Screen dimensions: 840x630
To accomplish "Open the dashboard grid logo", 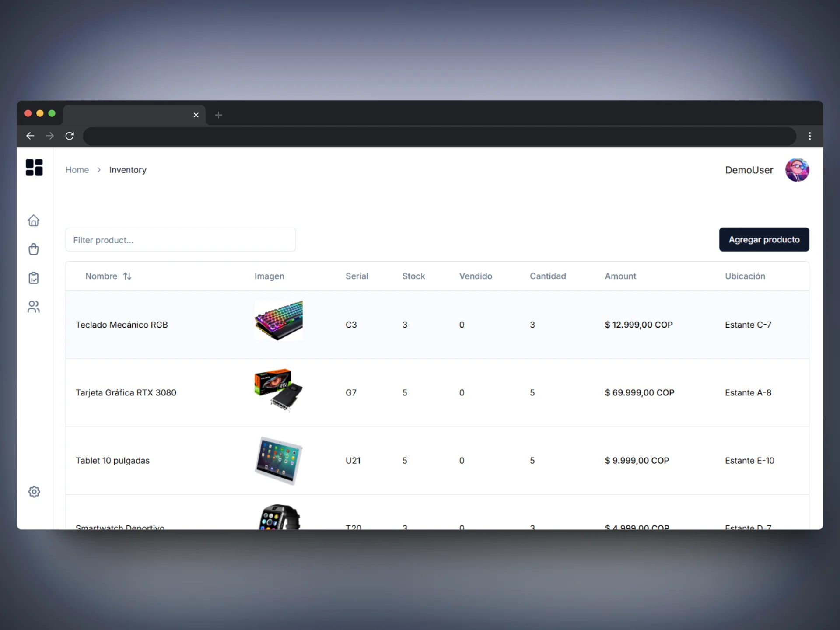I will [x=34, y=168].
